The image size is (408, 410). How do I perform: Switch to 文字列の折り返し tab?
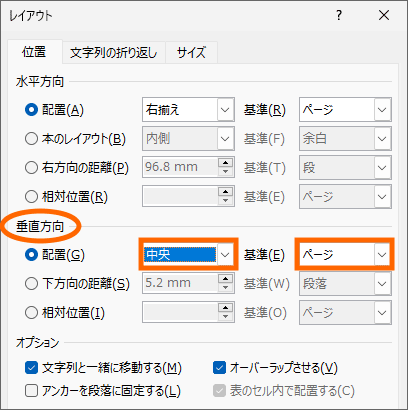coord(114,53)
